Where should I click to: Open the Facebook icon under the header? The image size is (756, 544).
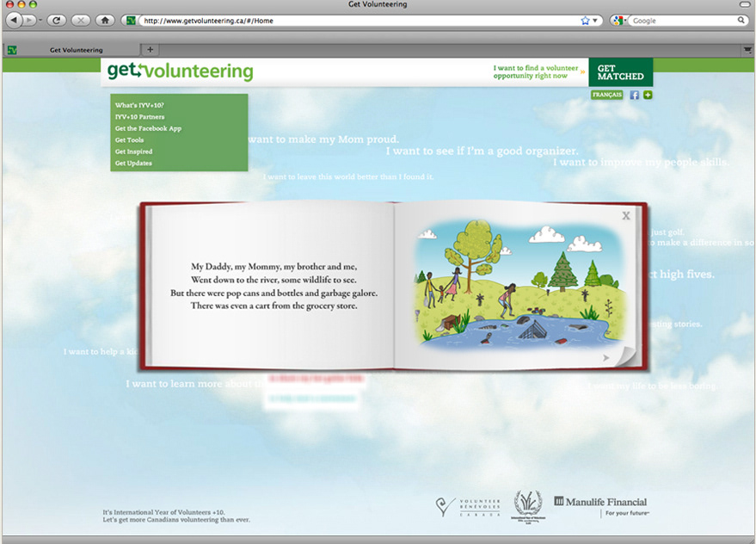635,95
